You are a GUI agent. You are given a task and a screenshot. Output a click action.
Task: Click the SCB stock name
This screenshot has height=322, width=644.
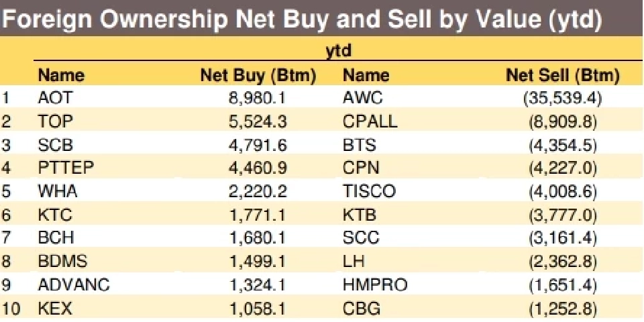[x=56, y=145]
